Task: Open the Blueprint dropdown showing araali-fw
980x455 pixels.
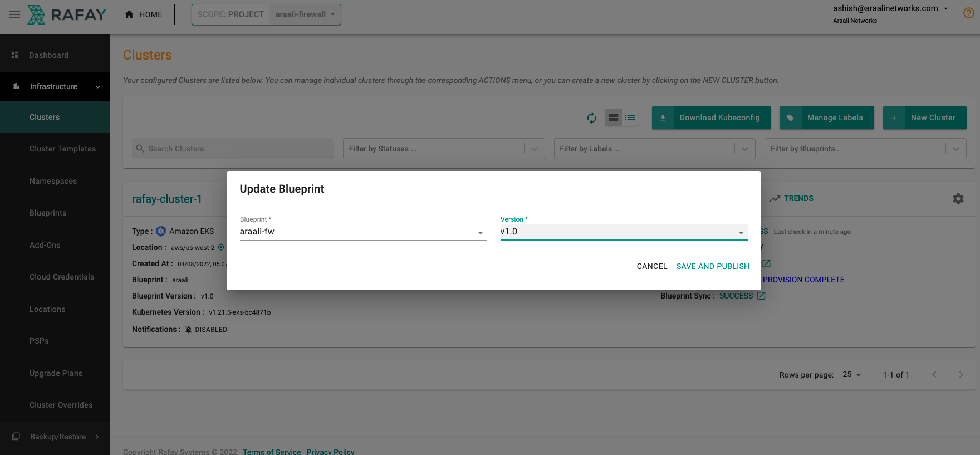Action: tap(363, 232)
